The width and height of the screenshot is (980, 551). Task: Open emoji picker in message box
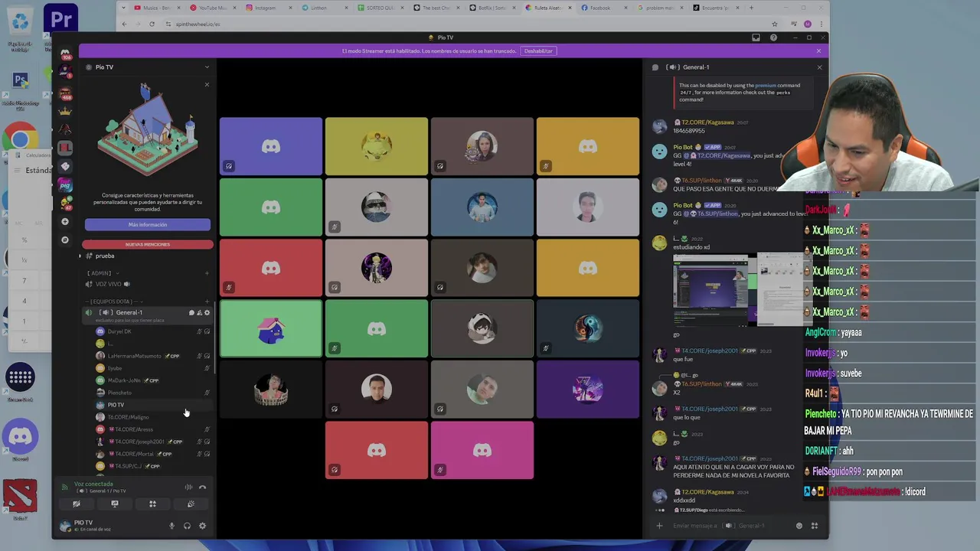799,526
